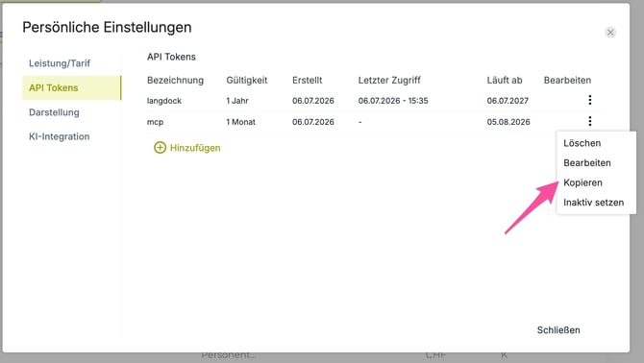Switch to the Darstellung section

(x=54, y=112)
